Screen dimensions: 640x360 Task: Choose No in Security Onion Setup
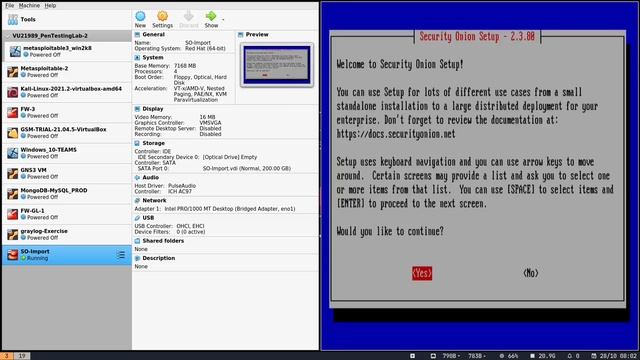531,273
